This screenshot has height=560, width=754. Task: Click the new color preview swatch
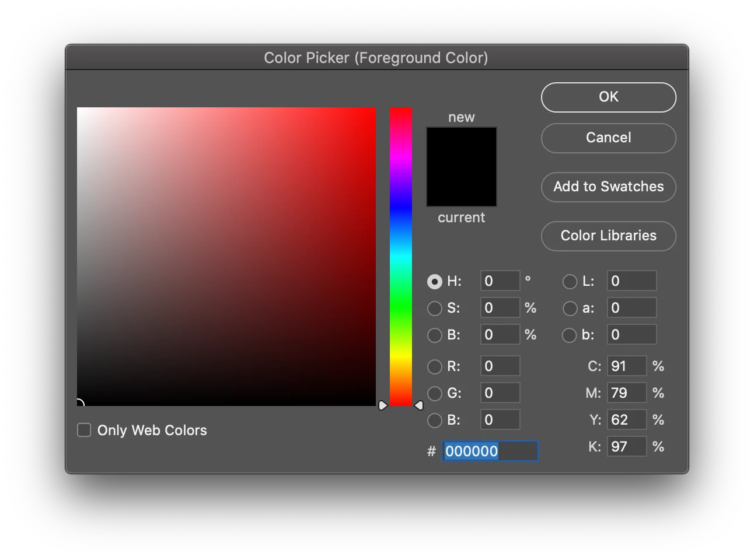click(x=462, y=147)
